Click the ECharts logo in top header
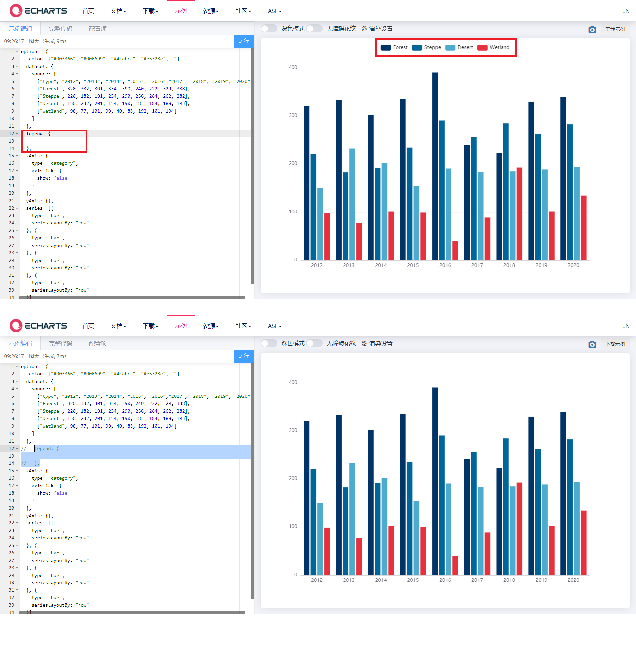 click(38, 11)
